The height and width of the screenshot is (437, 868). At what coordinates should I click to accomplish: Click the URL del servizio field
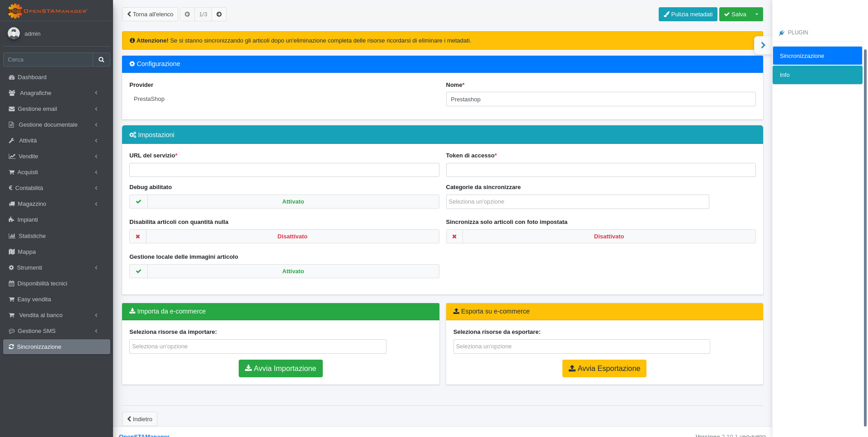pos(284,170)
